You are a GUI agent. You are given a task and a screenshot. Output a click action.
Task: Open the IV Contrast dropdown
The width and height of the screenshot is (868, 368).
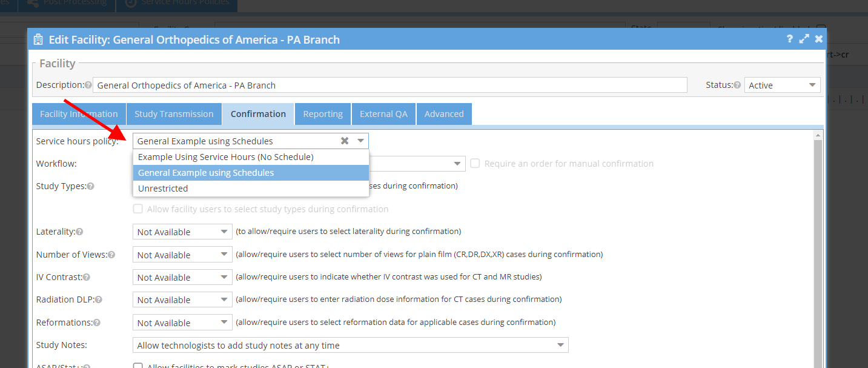pos(182,278)
